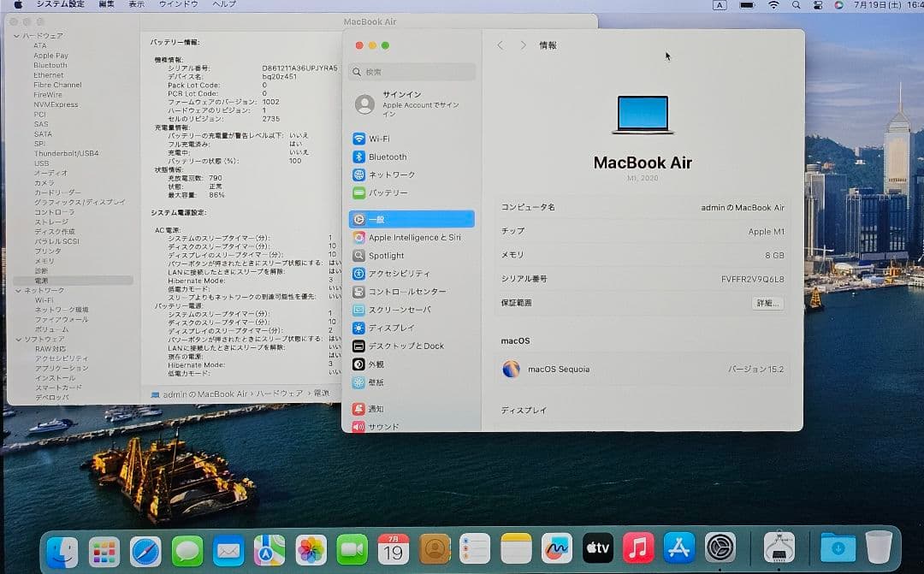Viewport: 924px width, 574px height.
Task: Open スクリーンセーバ settings in sidebar
Action: [x=412, y=310]
